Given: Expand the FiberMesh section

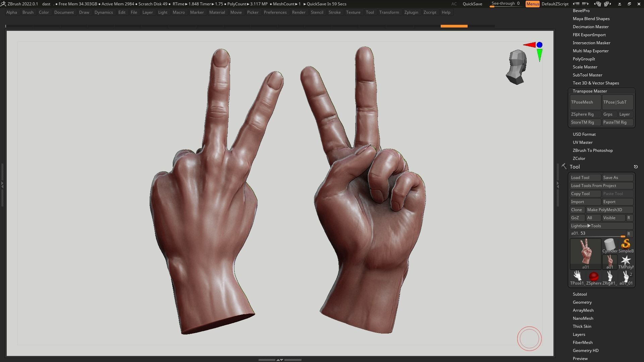Looking at the screenshot, I should (583, 343).
